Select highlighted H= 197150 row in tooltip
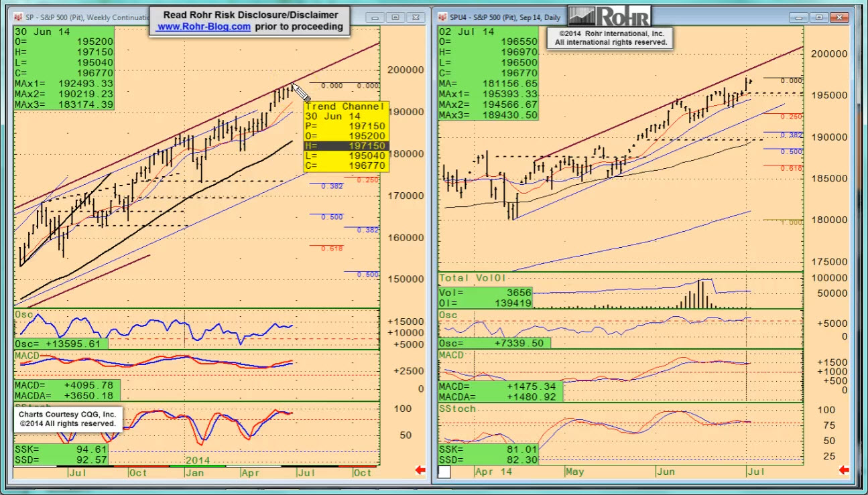This screenshot has width=868, height=495. 345,146
